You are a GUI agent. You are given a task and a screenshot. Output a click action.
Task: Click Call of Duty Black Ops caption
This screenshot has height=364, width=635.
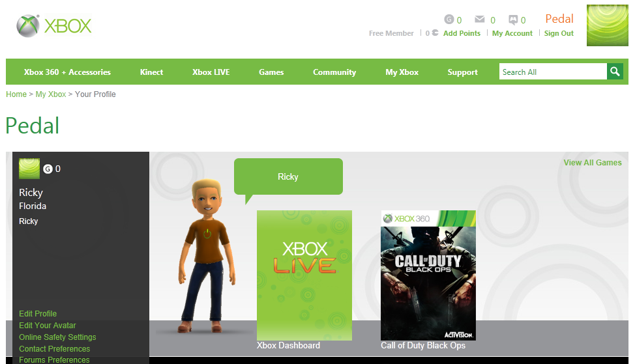click(x=423, y=345)
